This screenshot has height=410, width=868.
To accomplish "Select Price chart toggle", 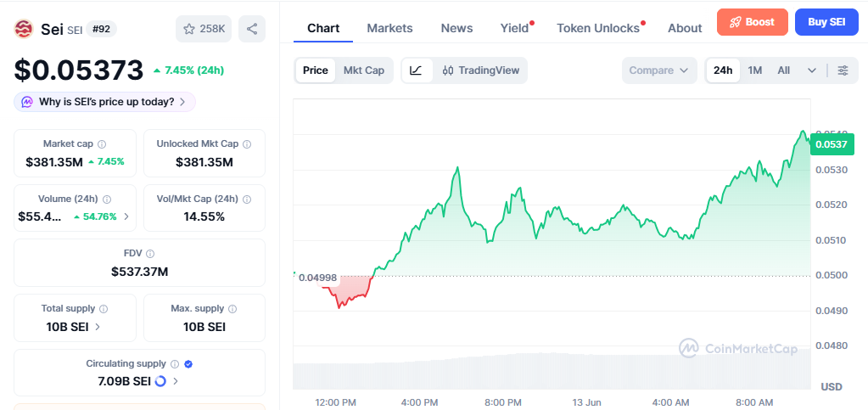I will coord(316,70).
